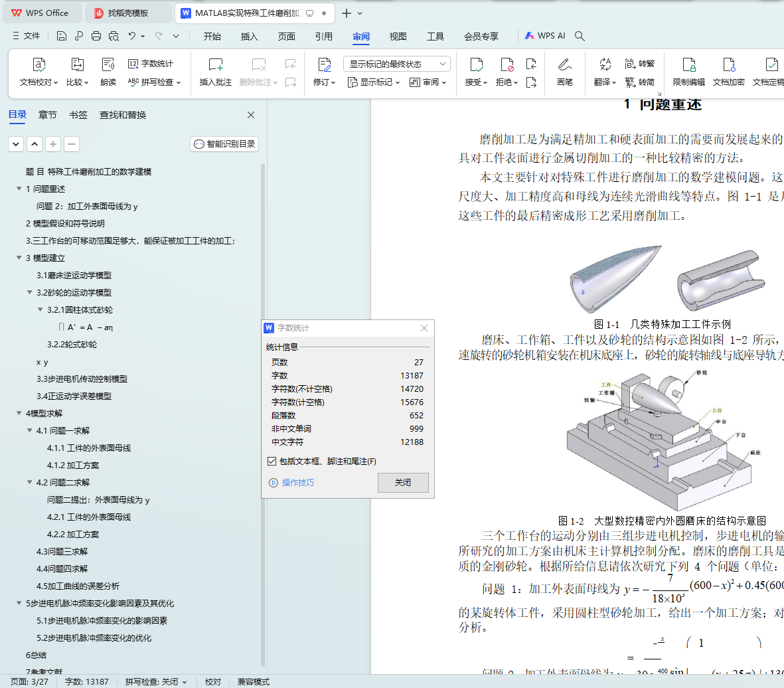Screen dimensions: 784x688
Task: Start 朗读 read-aloud feature
Action: pos(108,72)
